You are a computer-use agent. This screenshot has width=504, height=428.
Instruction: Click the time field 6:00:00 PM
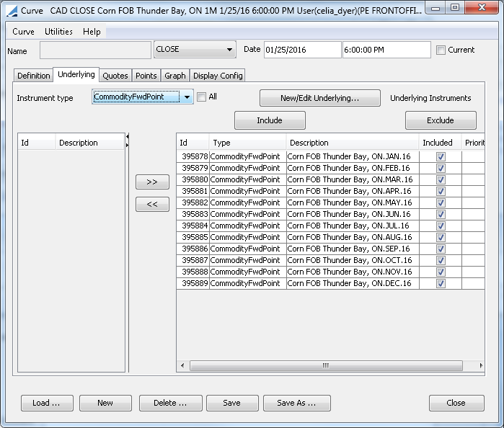(x=386, y=50)
